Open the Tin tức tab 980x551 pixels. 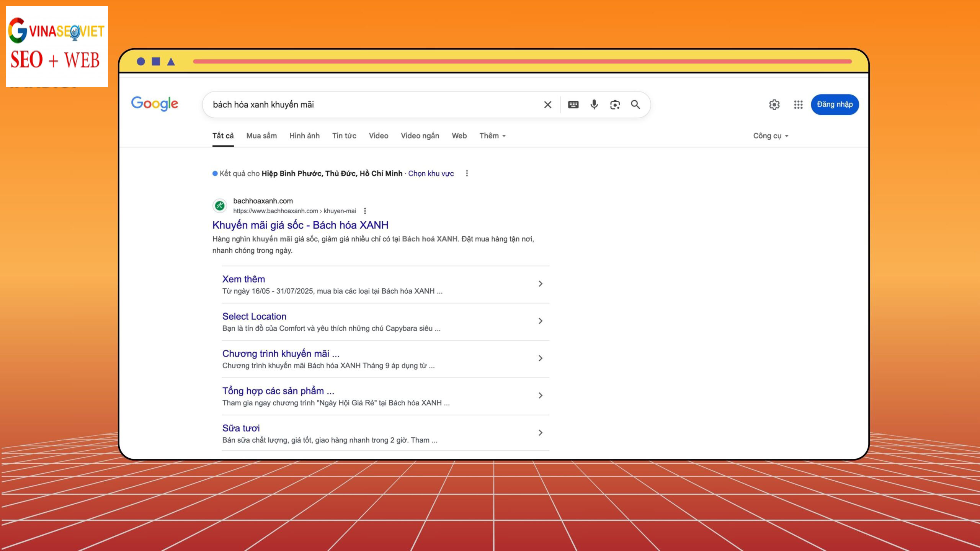coord(344,136)
